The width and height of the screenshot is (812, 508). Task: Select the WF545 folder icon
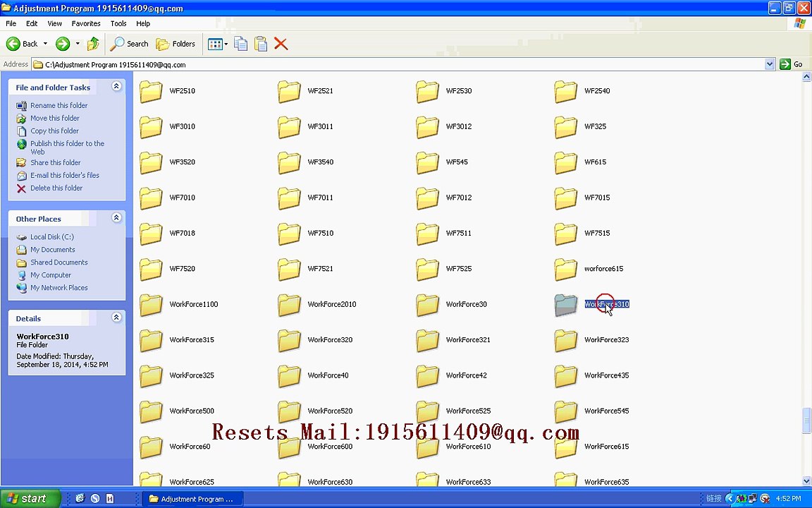point(427,163)
